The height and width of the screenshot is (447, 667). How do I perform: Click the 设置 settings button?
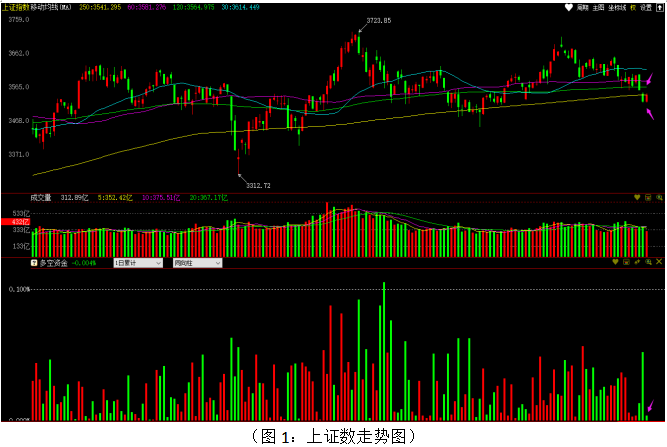pyautogui.click(x=647, y=7)
